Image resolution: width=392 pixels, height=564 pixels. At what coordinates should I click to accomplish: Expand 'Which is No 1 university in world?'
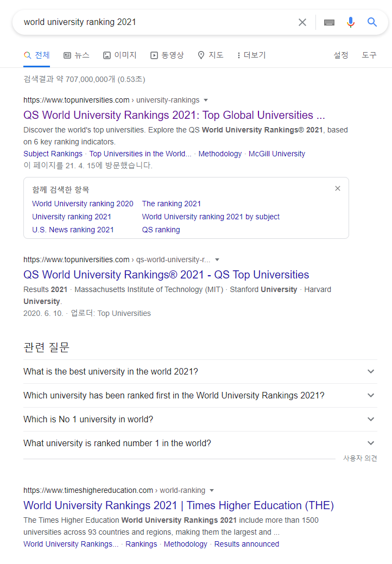(200, 420)
